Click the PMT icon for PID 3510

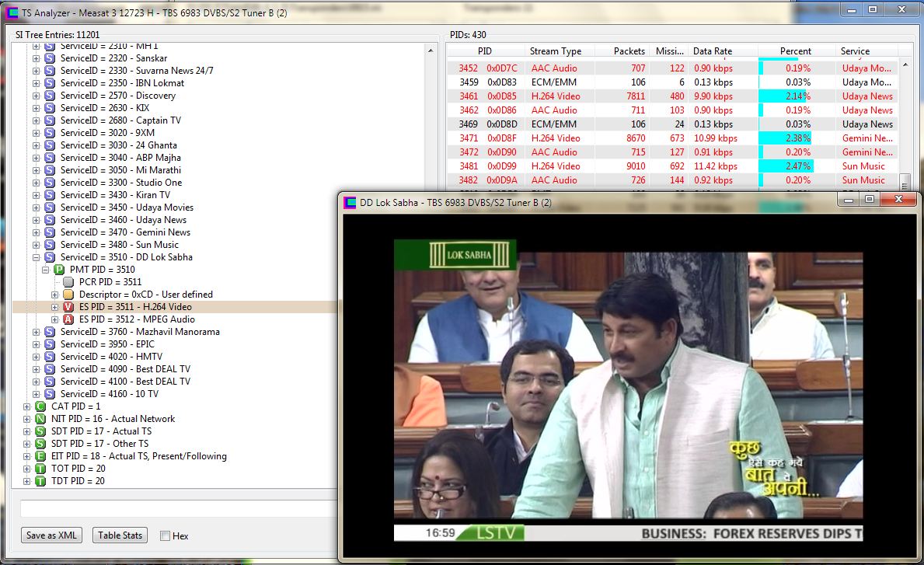[x=59, y=269]
